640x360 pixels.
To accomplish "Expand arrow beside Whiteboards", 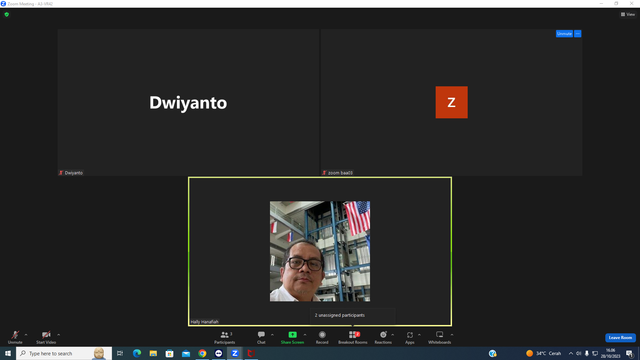I will pos(452,335).
